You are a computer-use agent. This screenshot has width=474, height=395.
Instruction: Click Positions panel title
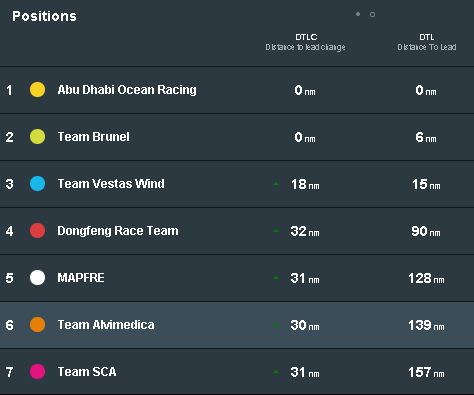[44, 16]
